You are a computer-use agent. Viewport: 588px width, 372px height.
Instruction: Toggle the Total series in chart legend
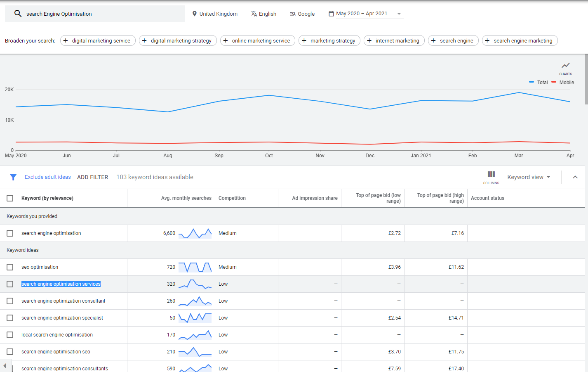(x=539, y=83)
